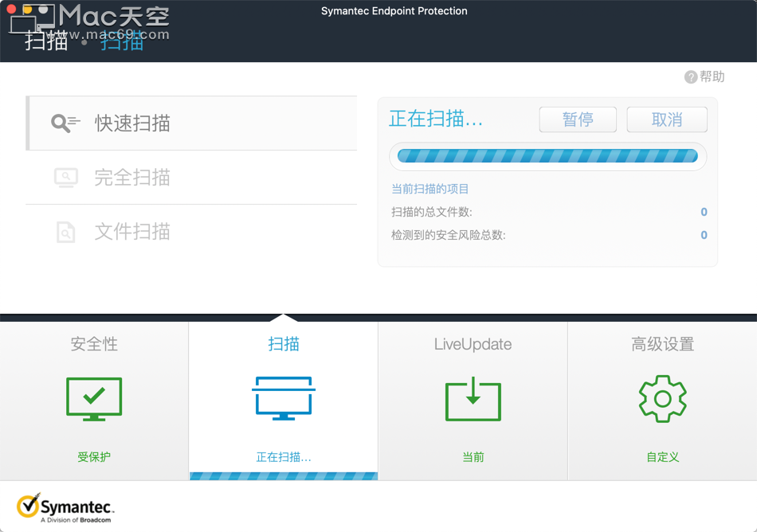
Task: Click the LiveUpdate download arrow icon
Action: tap(473, 398)
